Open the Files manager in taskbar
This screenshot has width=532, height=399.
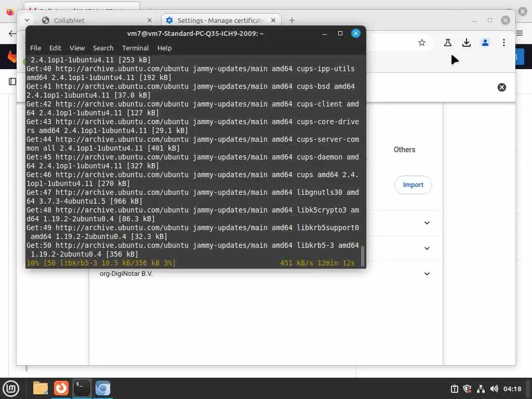[41, 388]
